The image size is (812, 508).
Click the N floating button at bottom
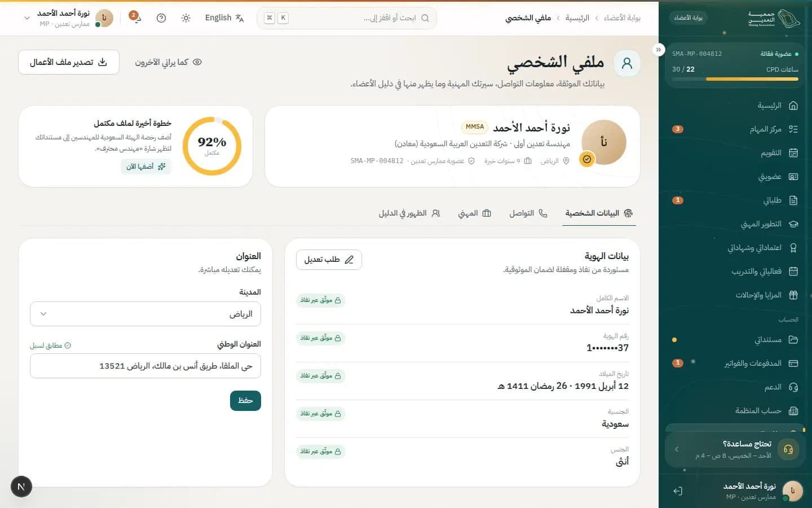(21, 487)
